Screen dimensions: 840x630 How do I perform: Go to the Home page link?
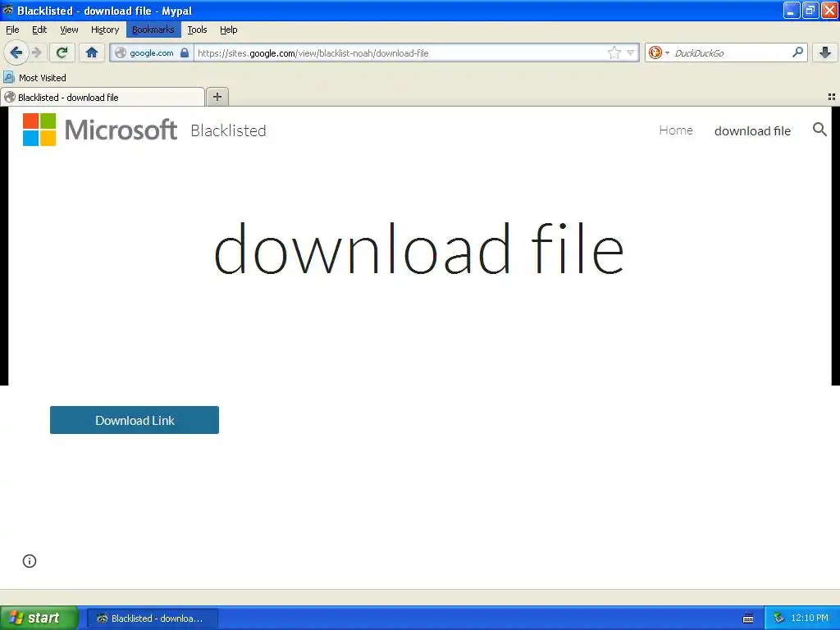(676, 130)
